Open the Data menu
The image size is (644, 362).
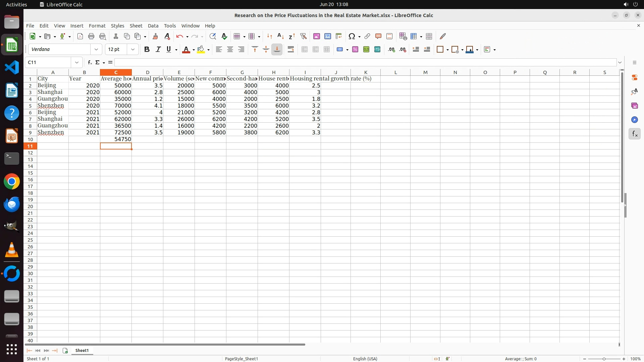pos(153,26)
